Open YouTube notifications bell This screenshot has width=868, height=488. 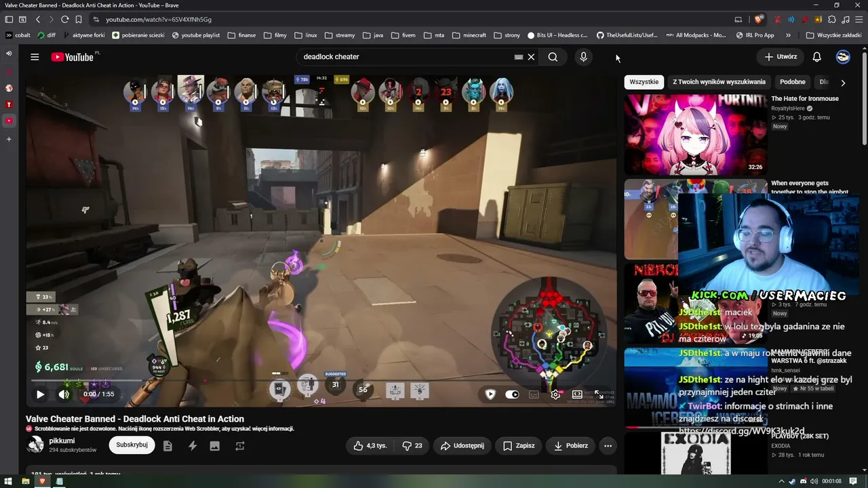tap(817, 57)
